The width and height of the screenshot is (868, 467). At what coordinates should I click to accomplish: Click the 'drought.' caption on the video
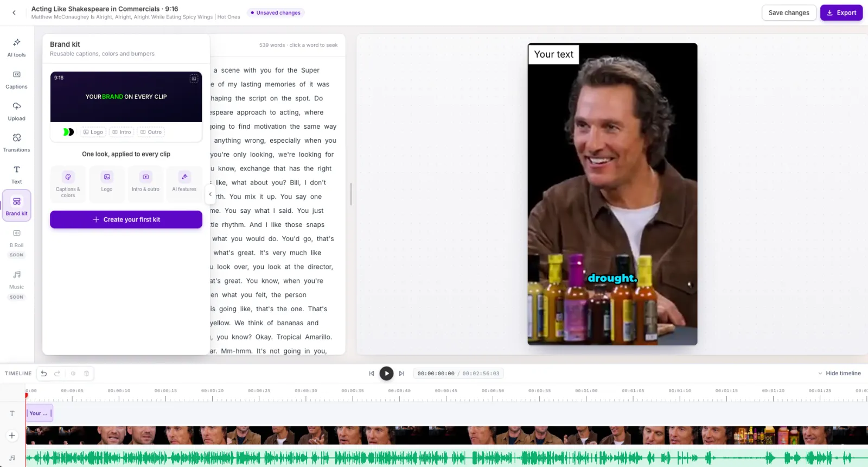[612, 278]
